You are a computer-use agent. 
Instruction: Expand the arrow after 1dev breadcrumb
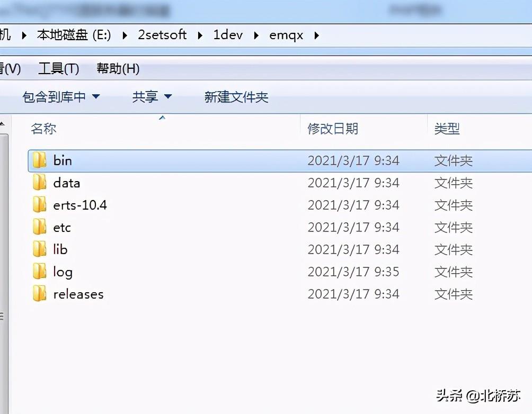256,35
